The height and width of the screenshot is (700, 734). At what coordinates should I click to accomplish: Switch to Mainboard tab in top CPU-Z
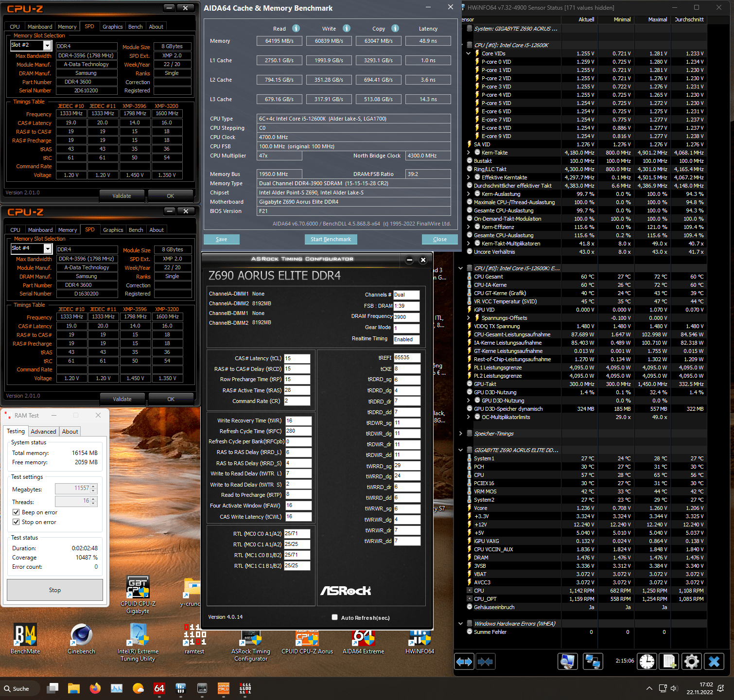point(40,27)
